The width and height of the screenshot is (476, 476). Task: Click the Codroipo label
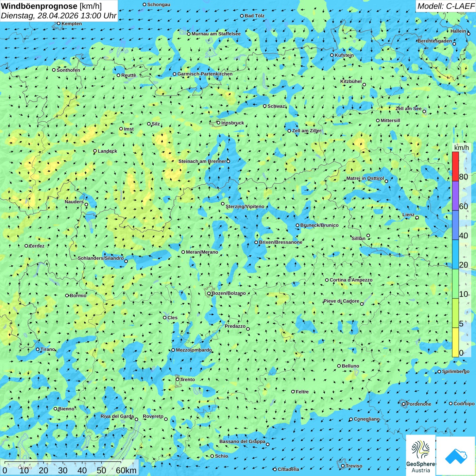pos(464,404)
